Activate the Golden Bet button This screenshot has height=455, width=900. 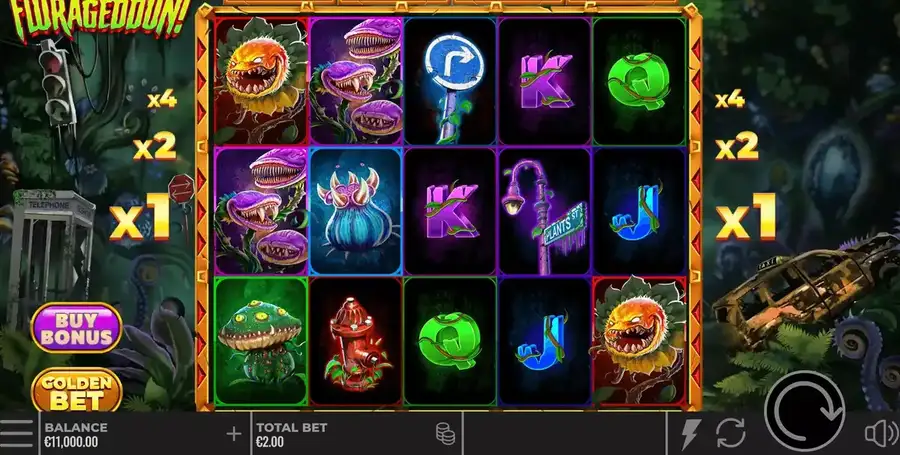point(76,391)
